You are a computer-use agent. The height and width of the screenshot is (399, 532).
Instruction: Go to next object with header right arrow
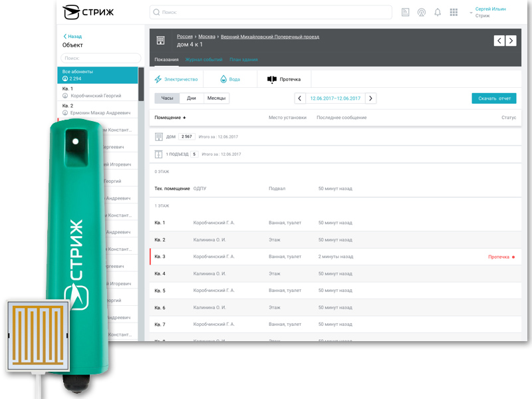[511, 41]
